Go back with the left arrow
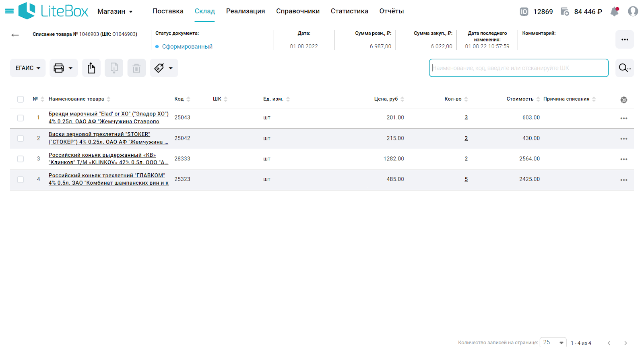The width and height of the screenshot is (644, 362). (x=15, y=35)
